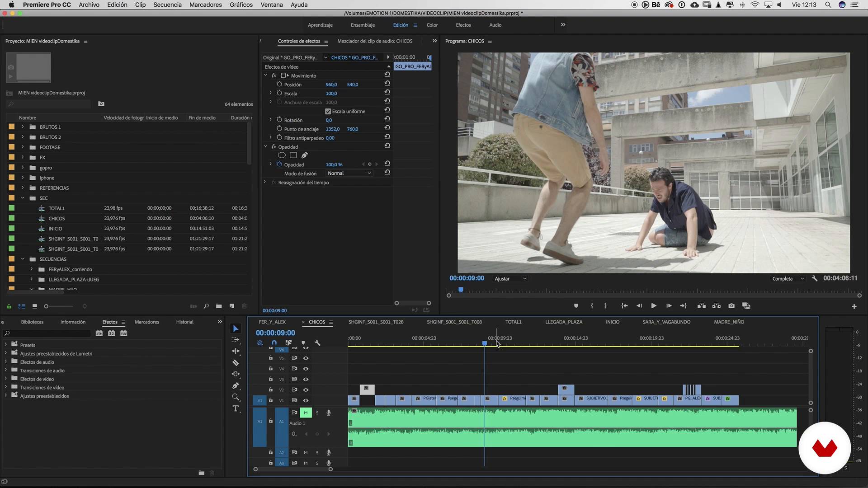Click the Extract button in program monitor
Viewport: 868px width, 488px height.
click(x=717, y=306)
